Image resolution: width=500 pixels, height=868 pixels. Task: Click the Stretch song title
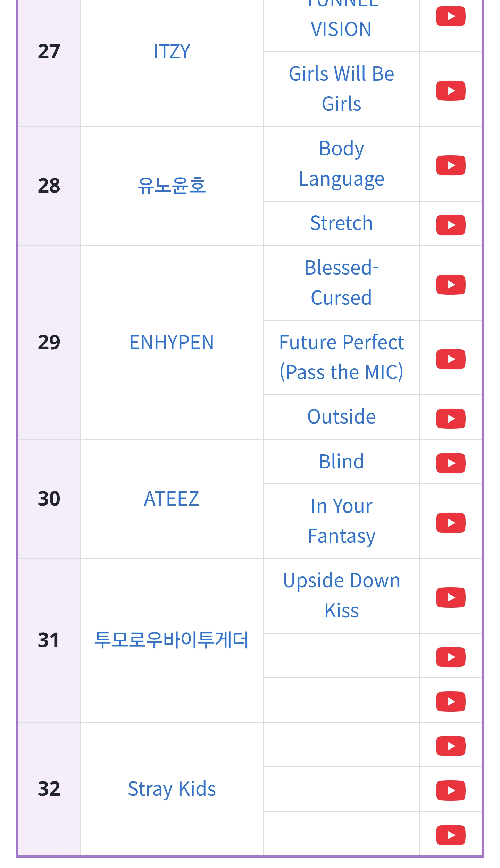pos(341,223)
